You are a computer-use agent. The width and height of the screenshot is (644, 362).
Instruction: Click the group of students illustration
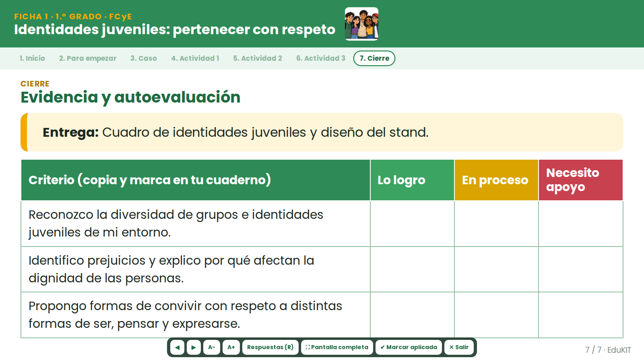[361, 24]
